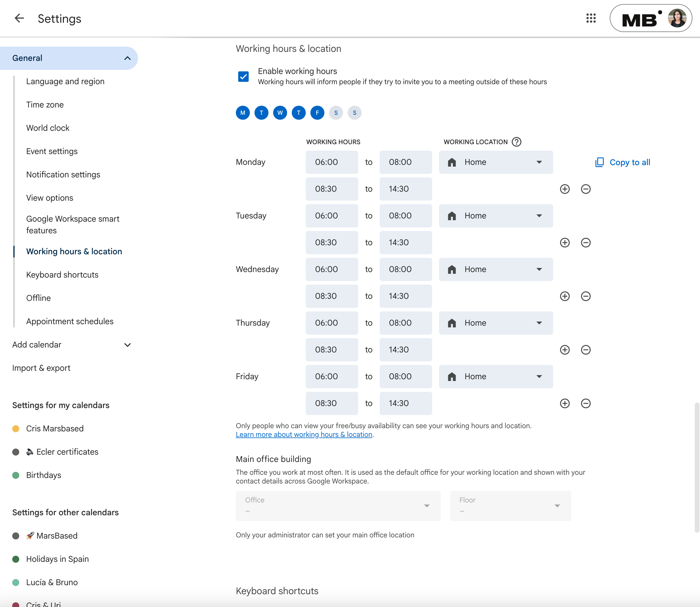Open Wednesday's Home working location dropdown
The height and width of the screenshot is (607, 700).
click(496, 269)
